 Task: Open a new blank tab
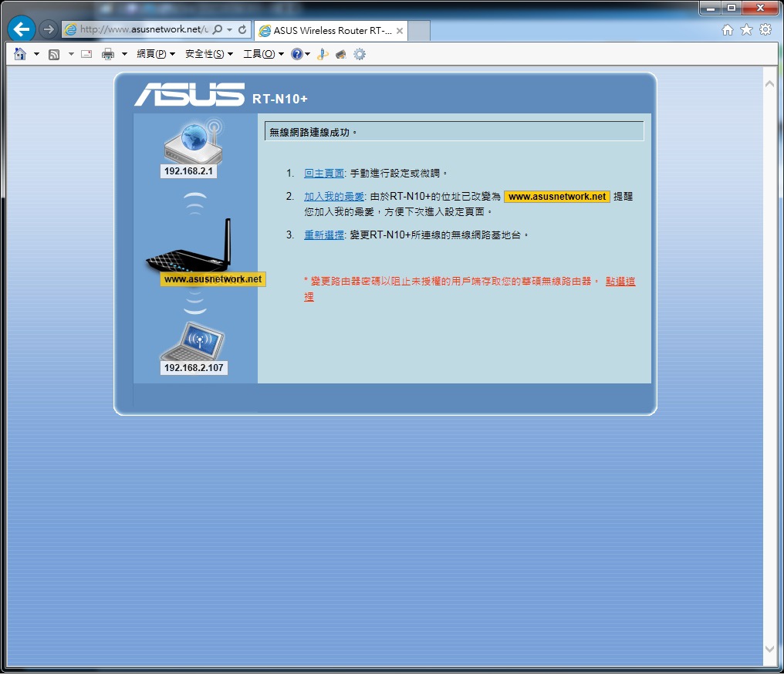419,31
